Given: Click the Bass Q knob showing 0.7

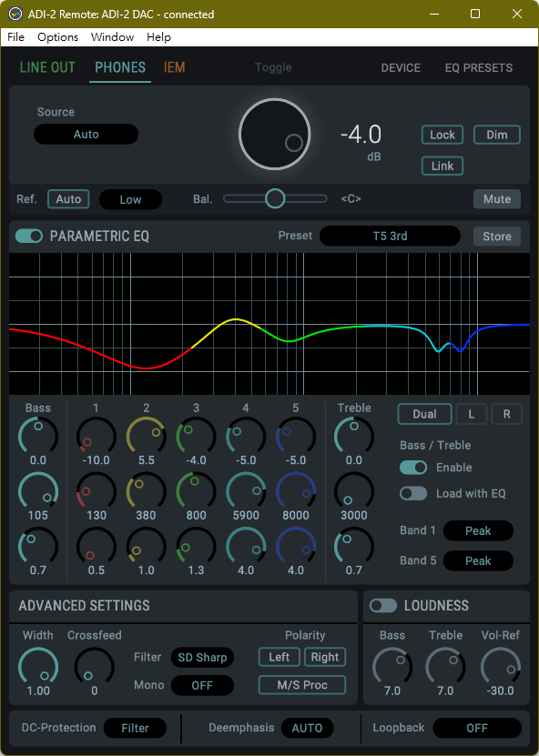Looking at the screenshot, I should 38,546.
